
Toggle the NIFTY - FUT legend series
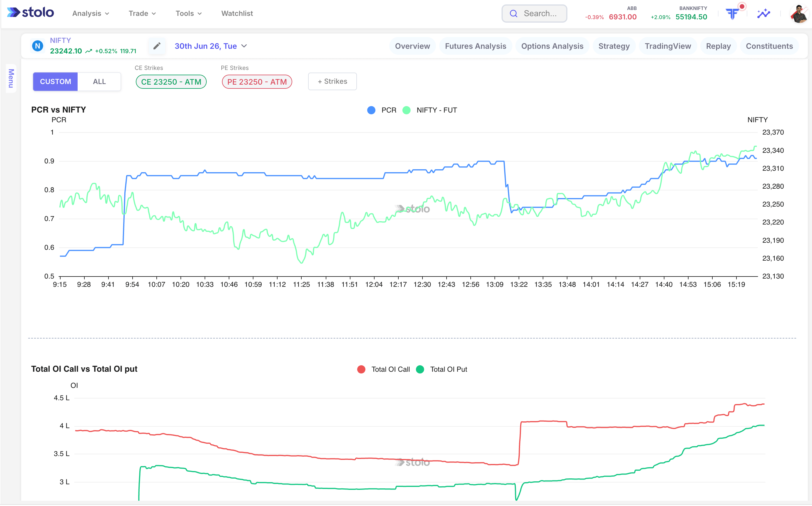430,110
